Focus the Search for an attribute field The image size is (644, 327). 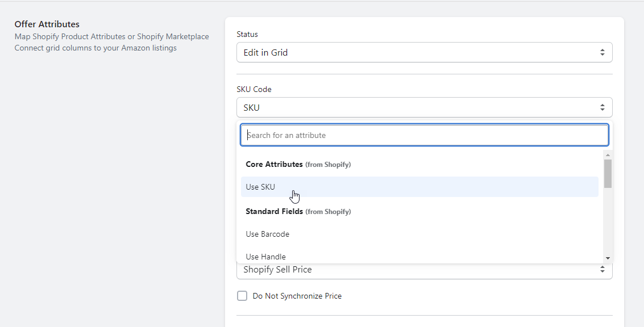tap(424, 135)
